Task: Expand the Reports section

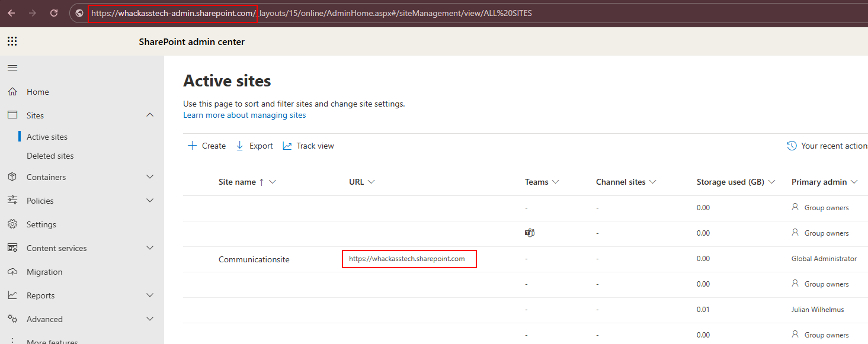Action: click(150, 295)
